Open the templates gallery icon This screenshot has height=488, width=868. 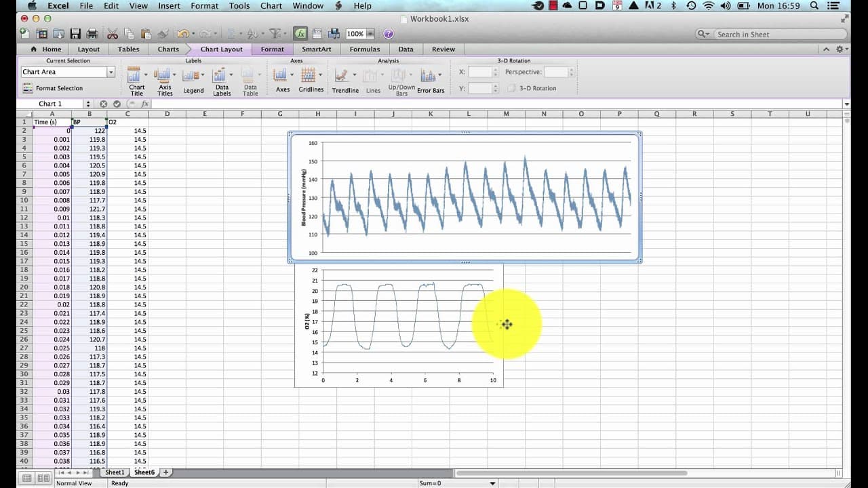point(42,33)
